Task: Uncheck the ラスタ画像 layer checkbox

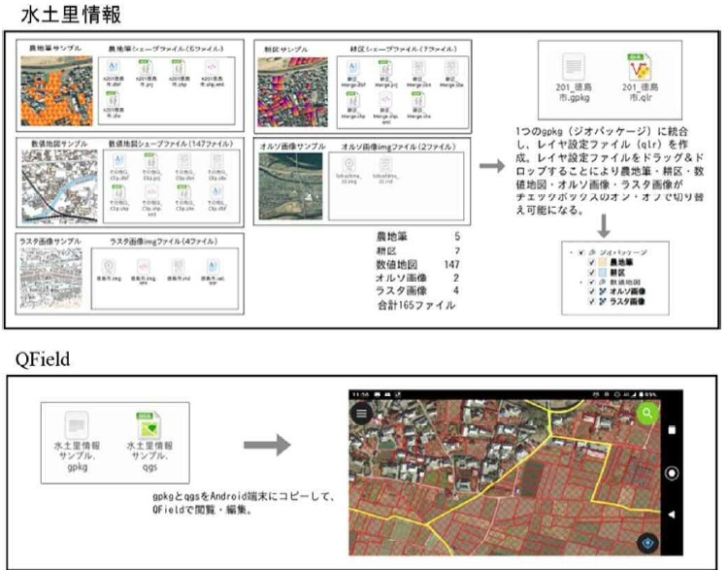Action: click(591, 301)
